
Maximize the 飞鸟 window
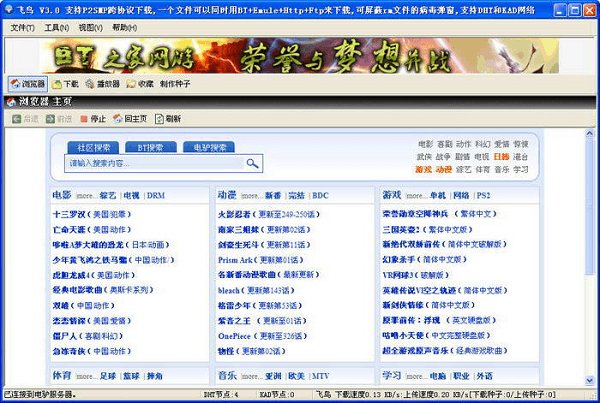[x=575, y=10]
